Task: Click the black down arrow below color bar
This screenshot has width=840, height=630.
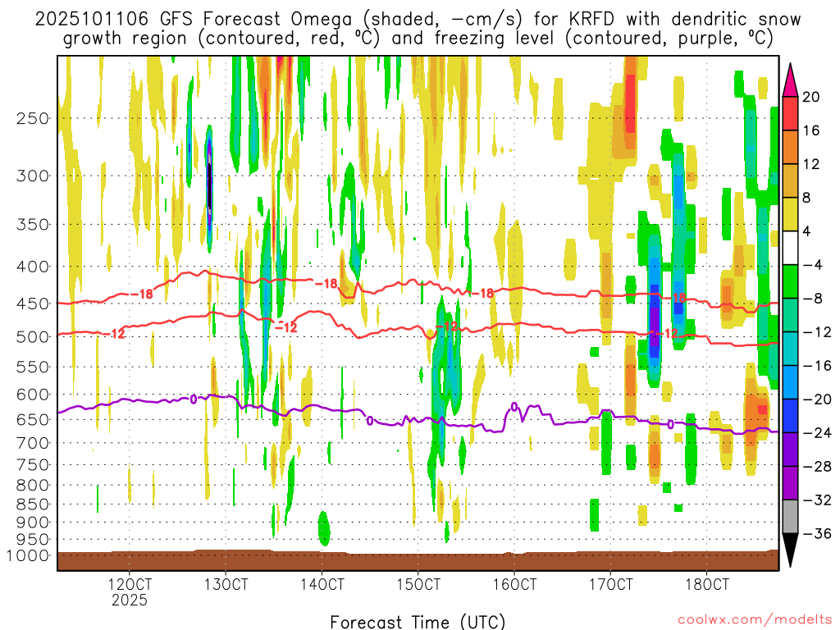Action: coord(790,550)
